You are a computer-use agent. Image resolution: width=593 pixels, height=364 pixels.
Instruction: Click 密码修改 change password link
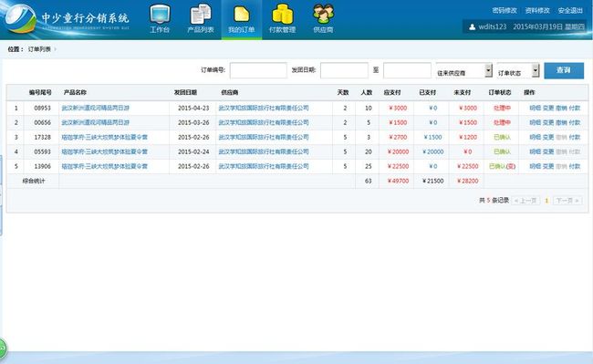505,10
